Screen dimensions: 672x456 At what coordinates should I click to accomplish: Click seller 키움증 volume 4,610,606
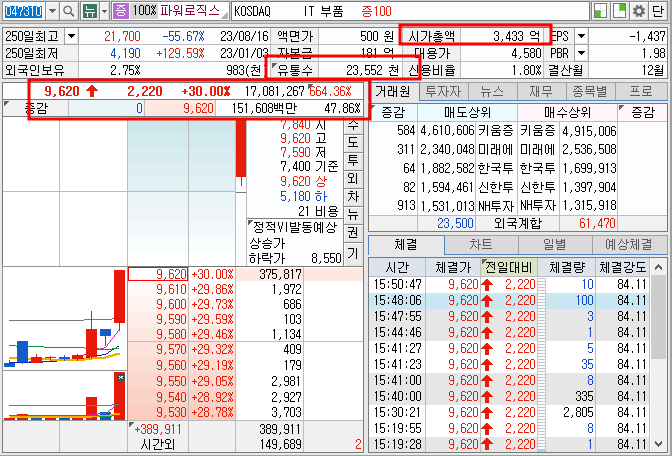point(447,131)
